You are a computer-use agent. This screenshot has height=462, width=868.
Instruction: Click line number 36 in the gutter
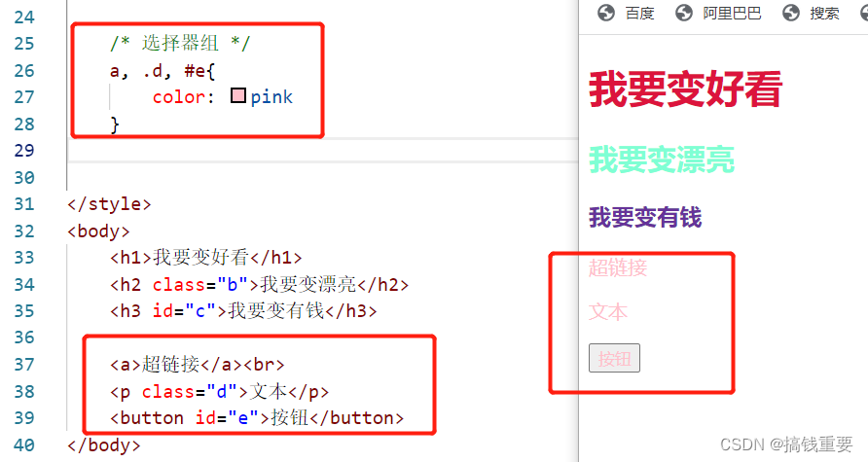(23, 338)
